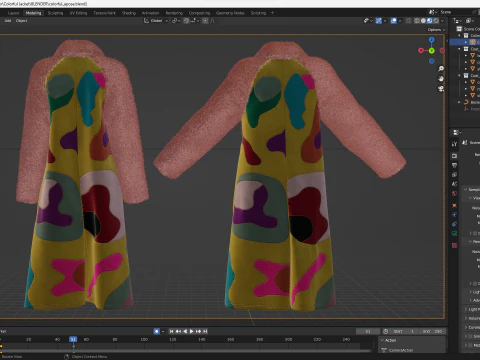The height and width of the screenshot is (360, 480).
Task: Toggle the viewport overlays button
Action: tap(394, 21)
